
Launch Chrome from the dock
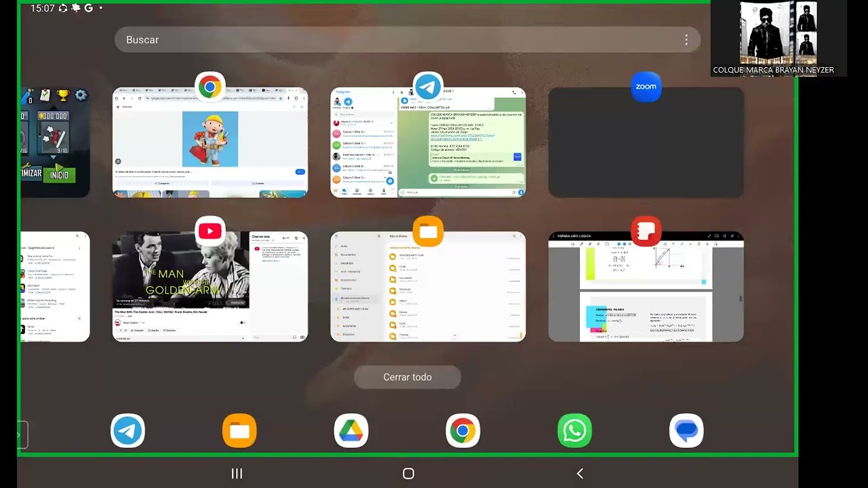point(463,431)
